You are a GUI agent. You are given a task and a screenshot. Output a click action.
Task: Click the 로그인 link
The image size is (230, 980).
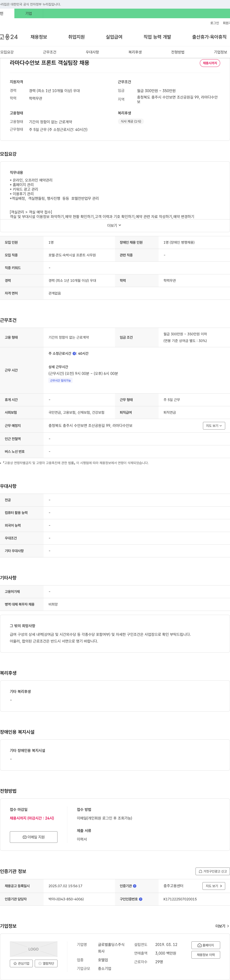tap(214, 23)
